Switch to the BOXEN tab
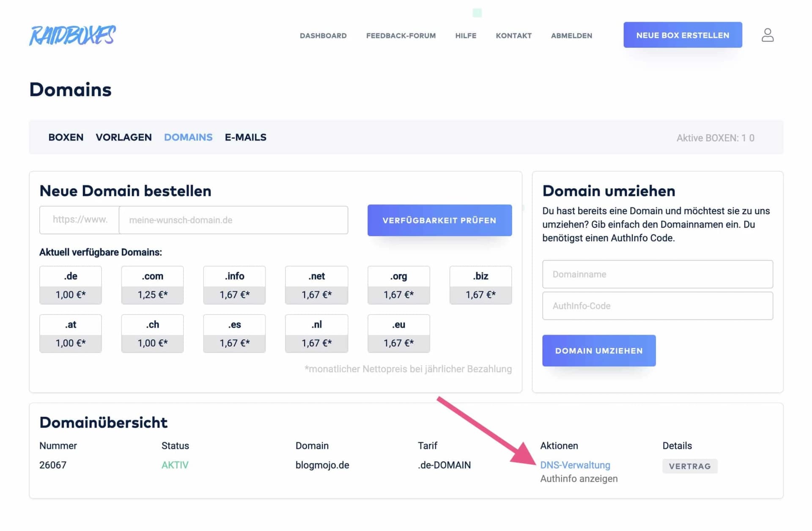The image size is (812, 531). click(x=66, y=137)
